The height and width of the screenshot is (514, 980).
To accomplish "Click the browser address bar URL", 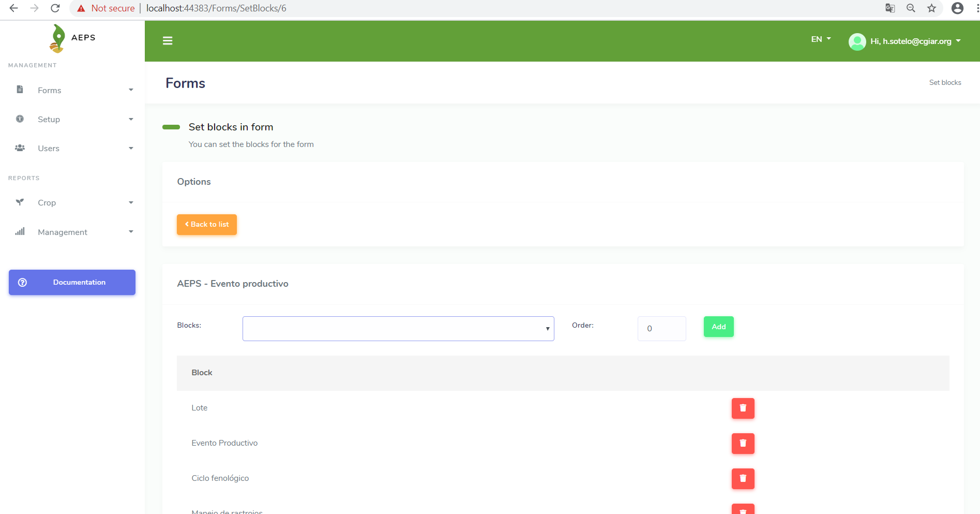I will point(216,8).
